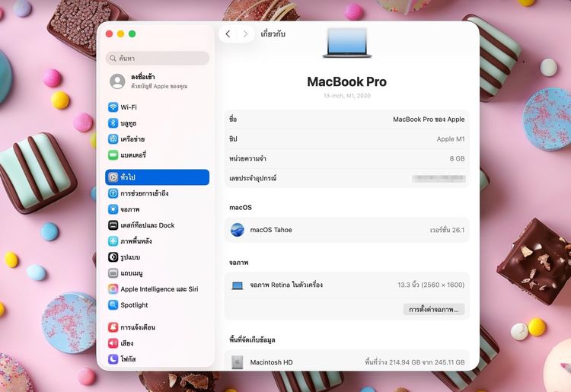Image resolution: width=571 pixels, height=392 pixels.
Task: Click the green full-screen window button
Action: point(132,33)
